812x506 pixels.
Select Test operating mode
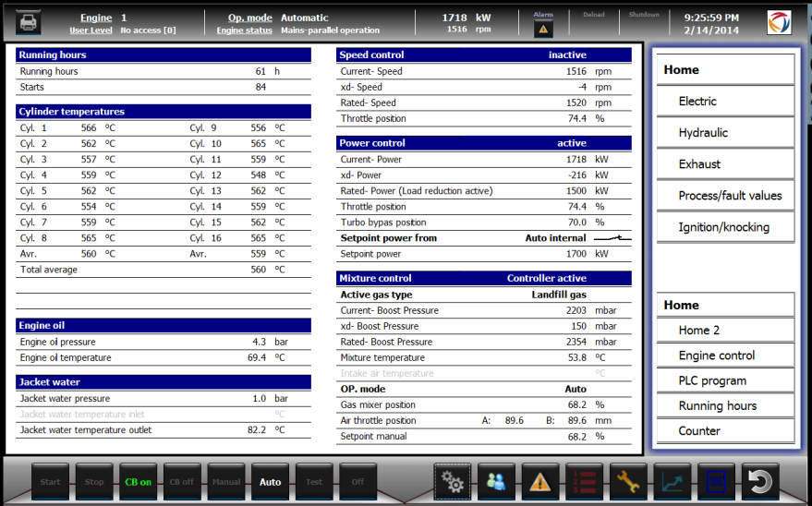coord(314,482)
